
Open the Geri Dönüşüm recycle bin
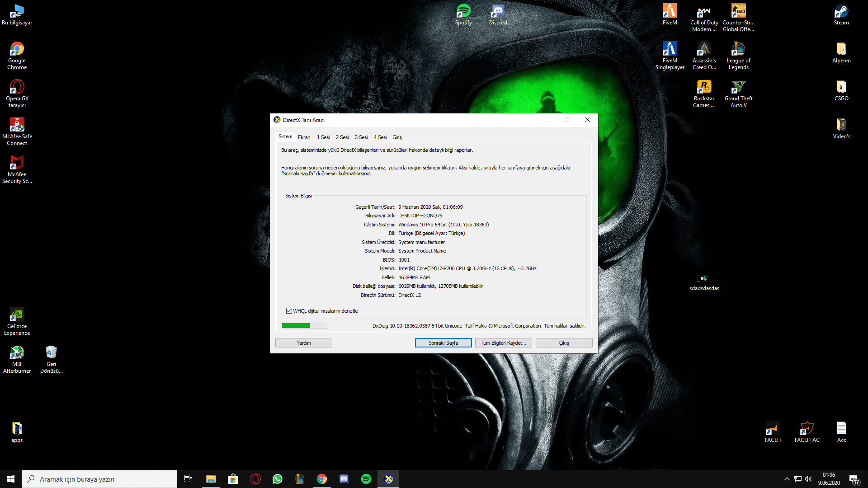click(51, 353)
